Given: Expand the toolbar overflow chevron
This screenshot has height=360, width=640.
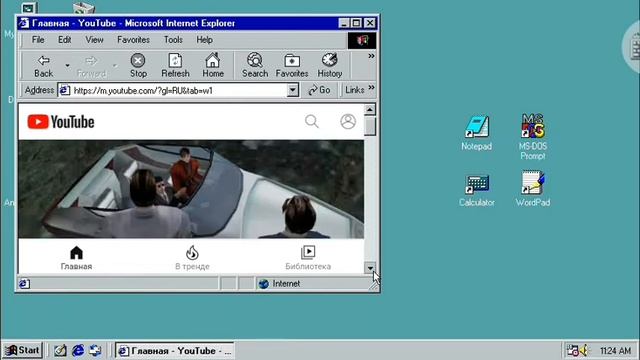Looking at the screenshot, I should (371, 56).
